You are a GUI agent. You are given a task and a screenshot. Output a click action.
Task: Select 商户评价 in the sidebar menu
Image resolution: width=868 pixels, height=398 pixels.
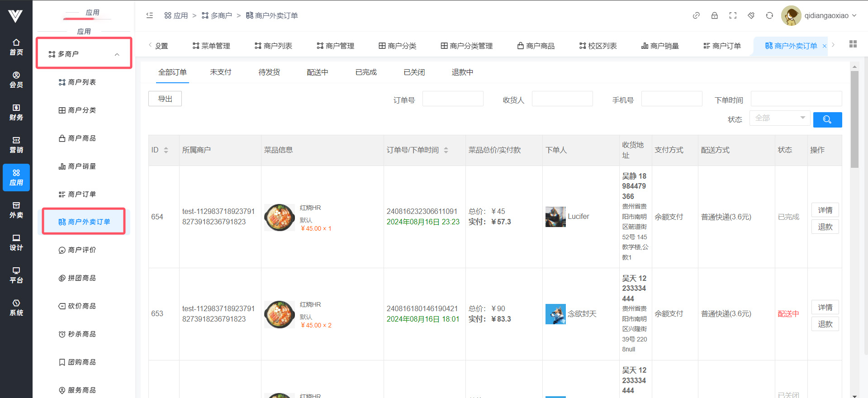click(x=82, y=250)
